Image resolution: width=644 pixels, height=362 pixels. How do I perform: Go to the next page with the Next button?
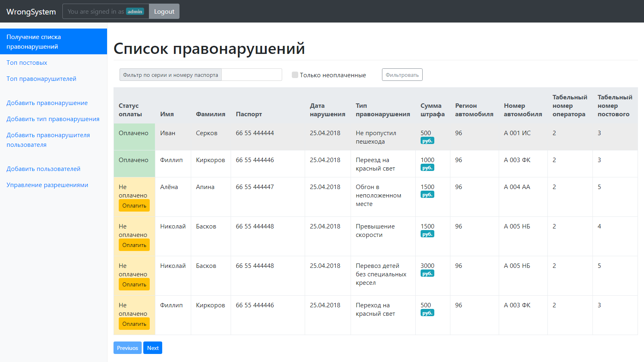(153, 348)
